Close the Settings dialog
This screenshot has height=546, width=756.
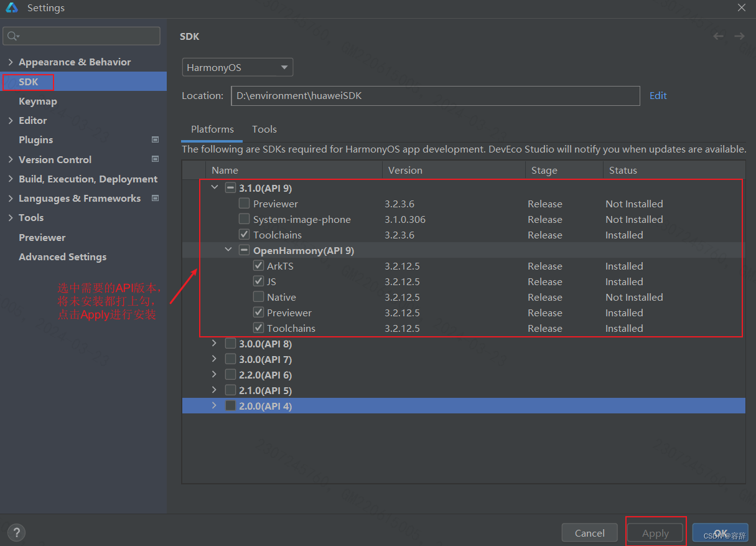pos(742,8)
